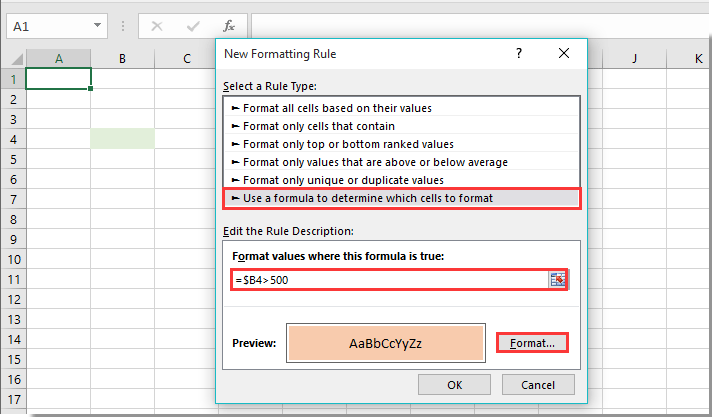
Task: Select 'Format only cells that contain' rule
Action: pyautogui.click(x=318, y=126)
